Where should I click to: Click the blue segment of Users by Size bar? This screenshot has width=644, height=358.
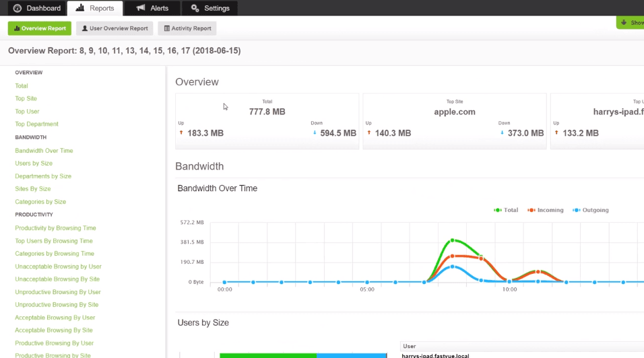352,355
